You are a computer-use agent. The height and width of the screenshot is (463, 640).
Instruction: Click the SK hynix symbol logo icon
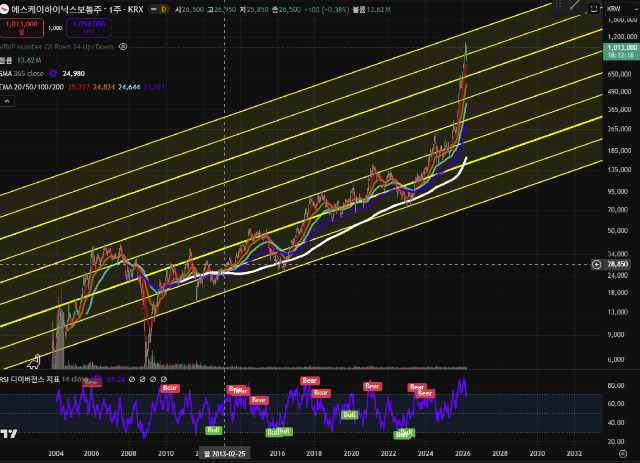(x=4, y=9)
